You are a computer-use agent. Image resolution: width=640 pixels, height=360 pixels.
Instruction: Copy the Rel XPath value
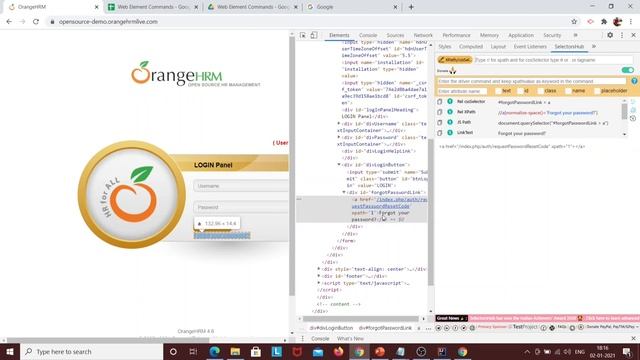pyautogui.click(x=440, y=112)
